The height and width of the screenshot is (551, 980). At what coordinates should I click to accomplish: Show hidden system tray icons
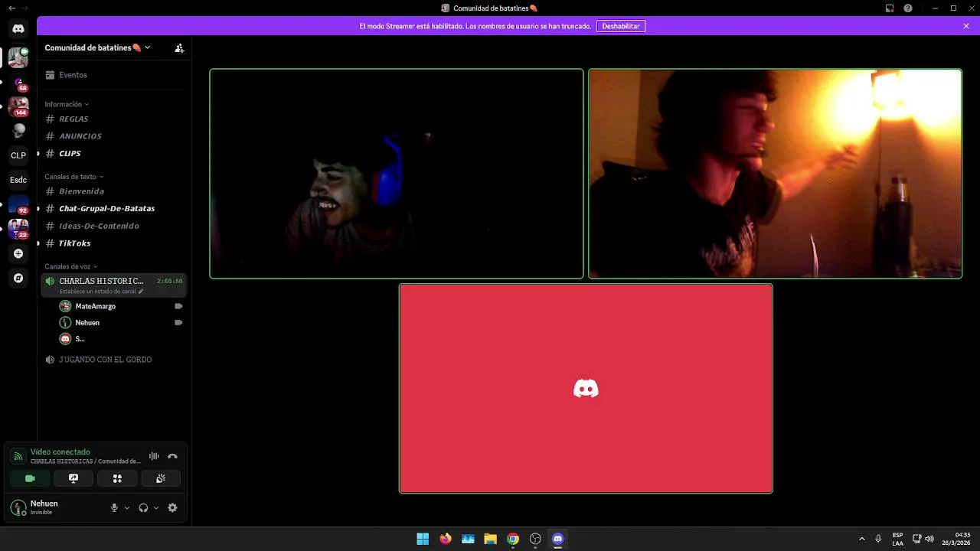pos(862,539)
